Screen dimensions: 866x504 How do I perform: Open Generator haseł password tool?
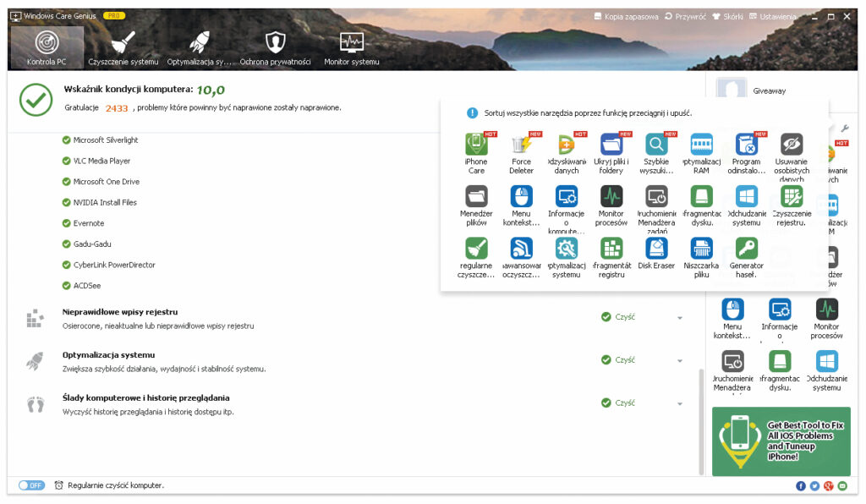click(746, 249)
